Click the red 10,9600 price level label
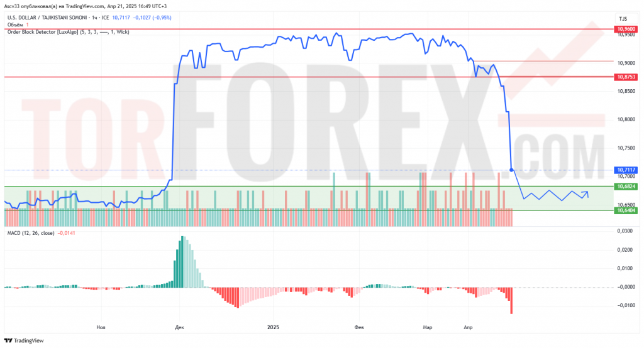 pos(626,29)
